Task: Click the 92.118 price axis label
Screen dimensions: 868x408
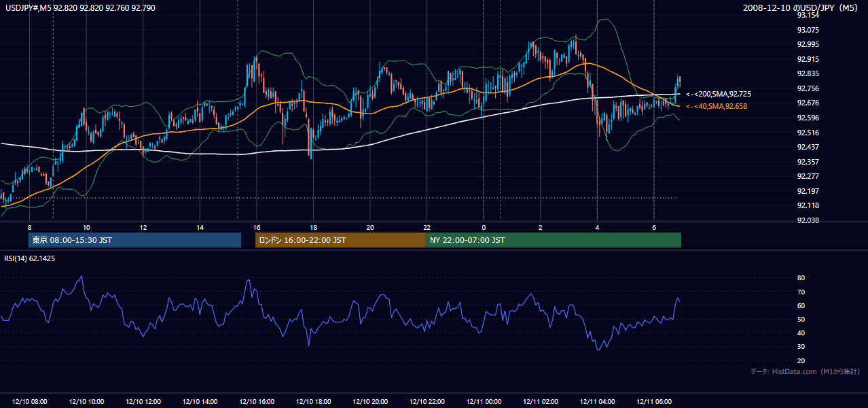Action: pos(808,205)
